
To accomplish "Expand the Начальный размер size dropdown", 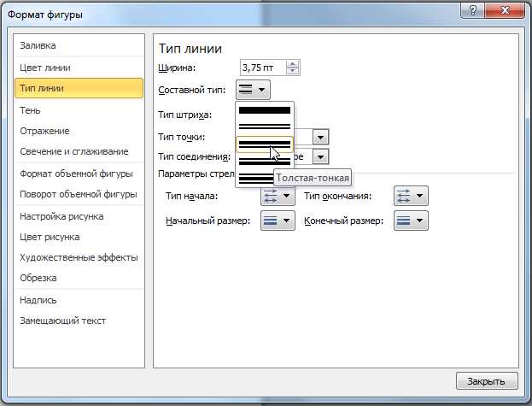I will 278,221.
